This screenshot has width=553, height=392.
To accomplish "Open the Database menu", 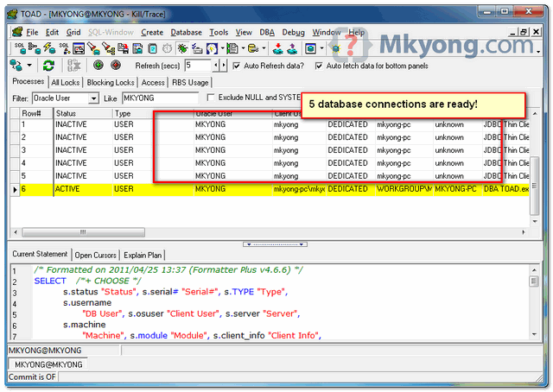I will 186,32.
